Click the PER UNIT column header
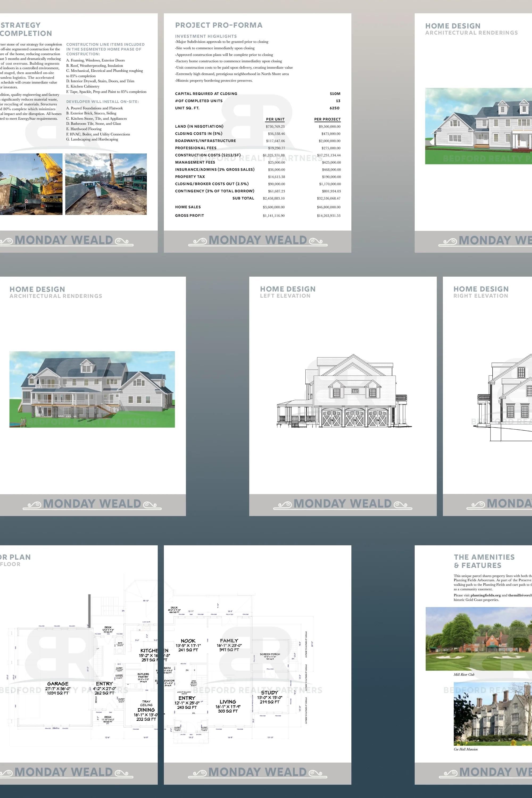This screenshot has height=798, width=532. [276, 119]
